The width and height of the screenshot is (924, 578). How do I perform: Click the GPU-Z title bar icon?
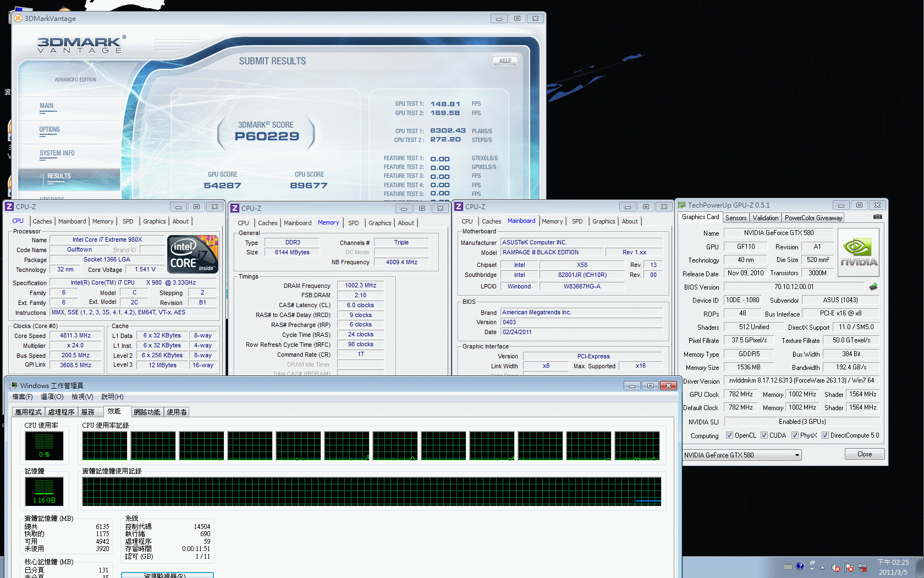pos(681,205)
